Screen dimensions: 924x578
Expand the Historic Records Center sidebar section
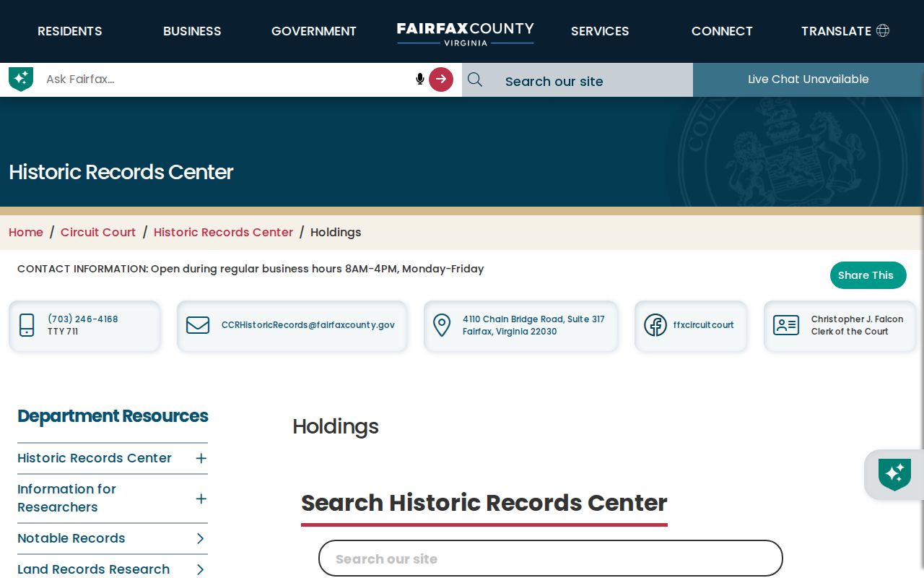click(x=201, y=458)
